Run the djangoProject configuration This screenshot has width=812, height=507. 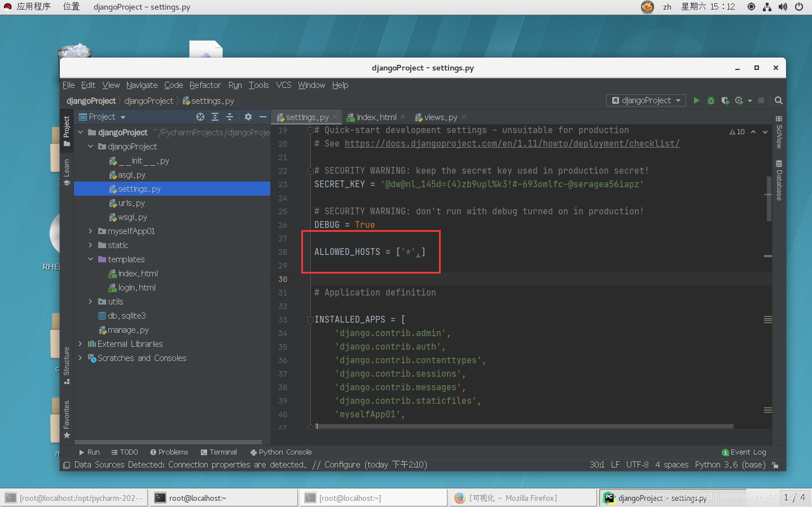(x=696, y=100)
